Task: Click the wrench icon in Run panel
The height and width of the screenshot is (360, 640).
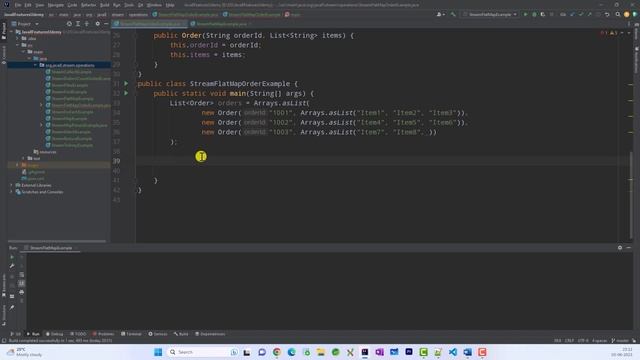Action: (12, 266)
